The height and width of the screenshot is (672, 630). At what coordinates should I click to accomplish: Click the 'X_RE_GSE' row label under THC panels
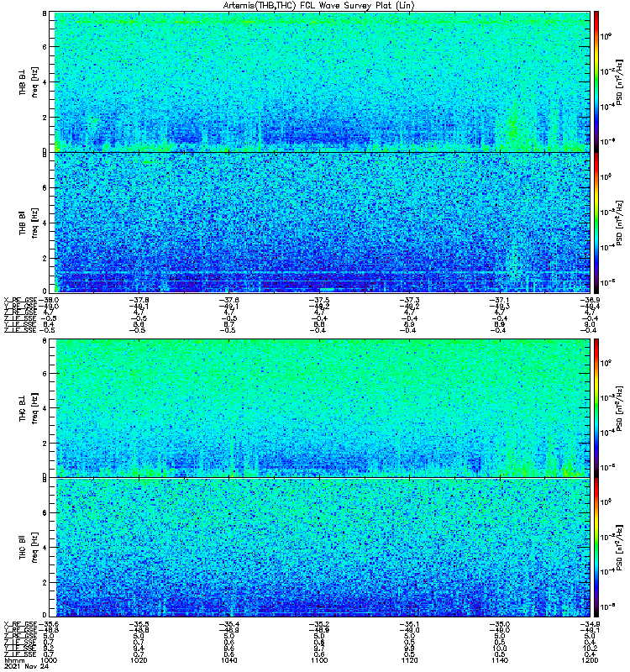point(20,624)
